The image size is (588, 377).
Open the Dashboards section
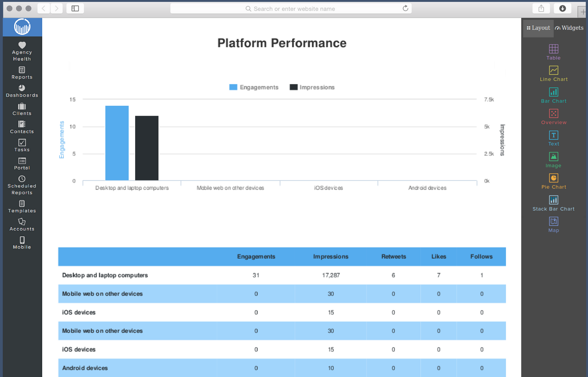tap(22, 92)
